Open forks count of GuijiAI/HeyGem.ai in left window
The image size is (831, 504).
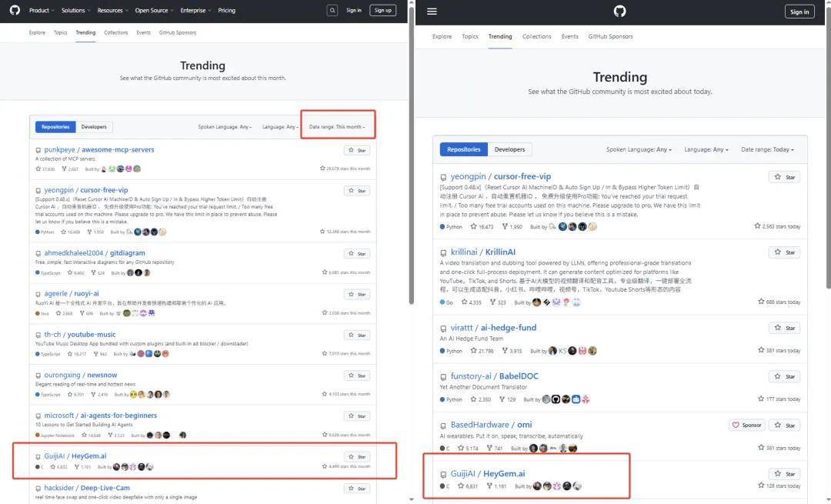tap(82, 467)
